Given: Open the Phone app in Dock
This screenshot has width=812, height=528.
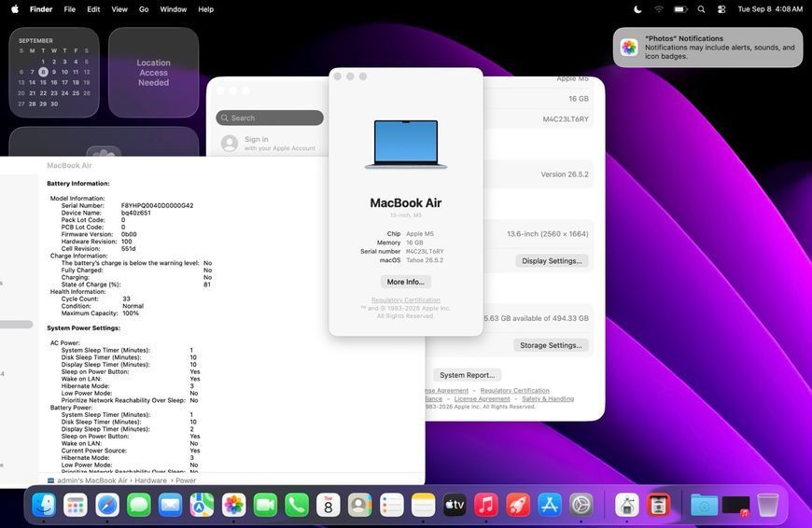Looking at the screenshot, I should 297,506.
